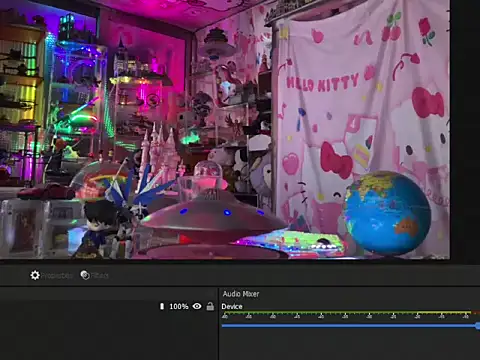The image size is (480, 360).
Task: Click the black area beside the preview
Action: pyautogui.click(x=465, y=133)
